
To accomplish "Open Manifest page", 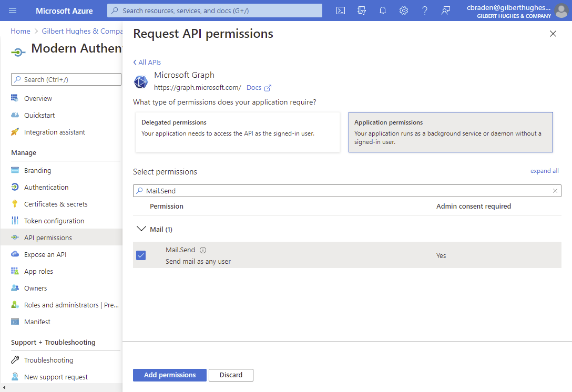I will (x=37, y=322).
